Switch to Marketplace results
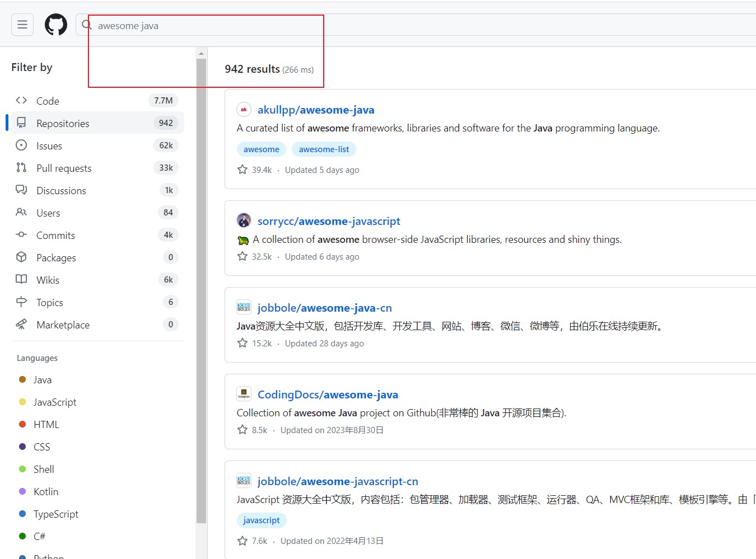The image size is (756, 559). 97,325
